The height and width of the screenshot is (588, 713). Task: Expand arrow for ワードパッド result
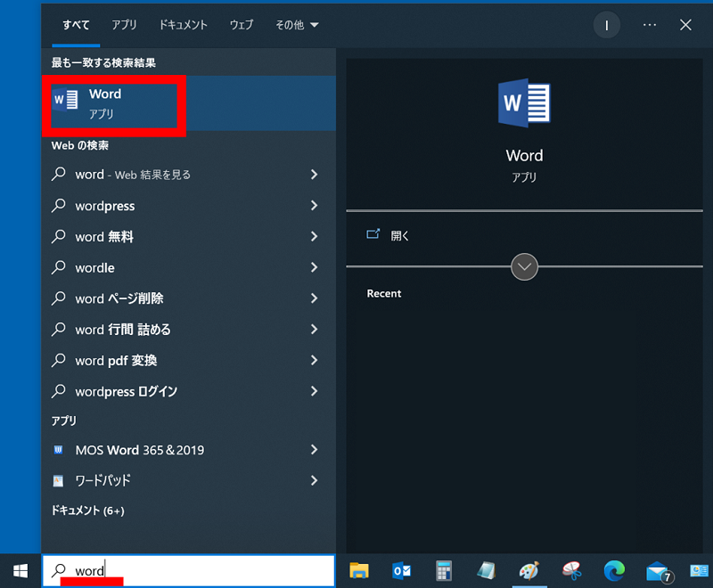point(315,481)
